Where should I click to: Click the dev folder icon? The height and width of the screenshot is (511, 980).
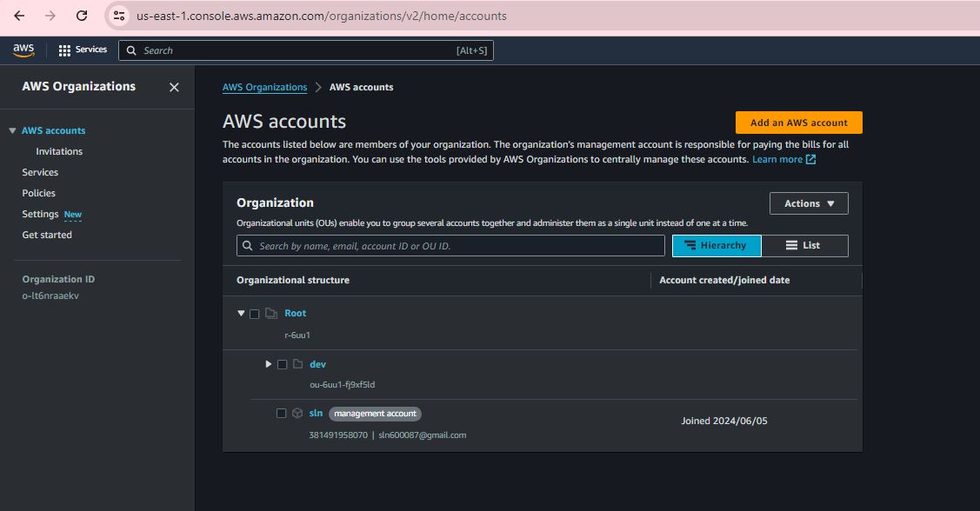[x=298, y=364]
